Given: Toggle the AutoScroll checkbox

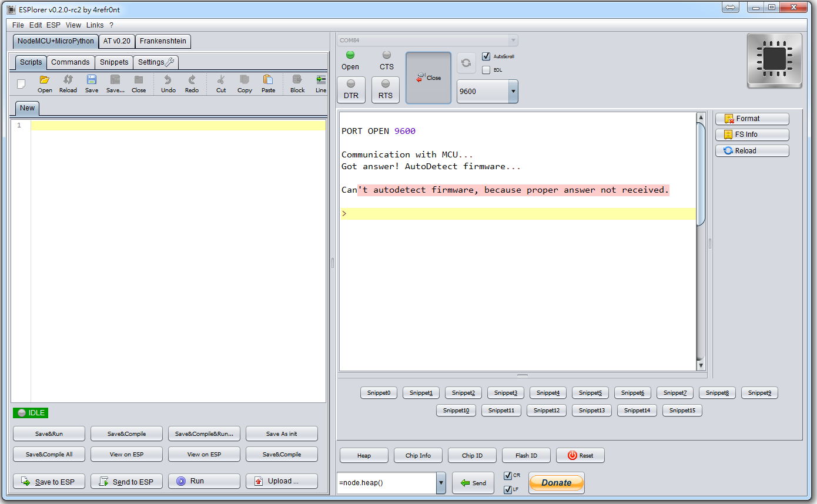Looking at the screenshot, I should [x=486, y=56].
